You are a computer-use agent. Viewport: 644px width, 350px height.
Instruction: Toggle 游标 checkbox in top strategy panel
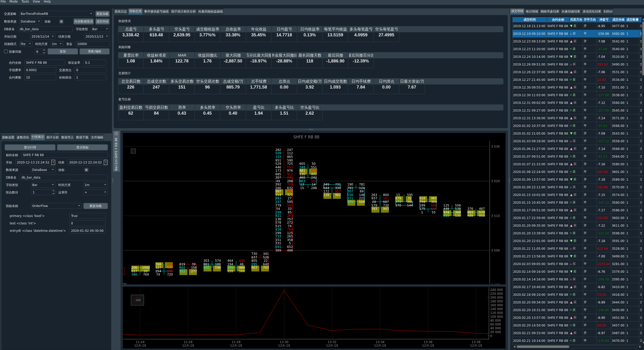click(x=61, y=21)
